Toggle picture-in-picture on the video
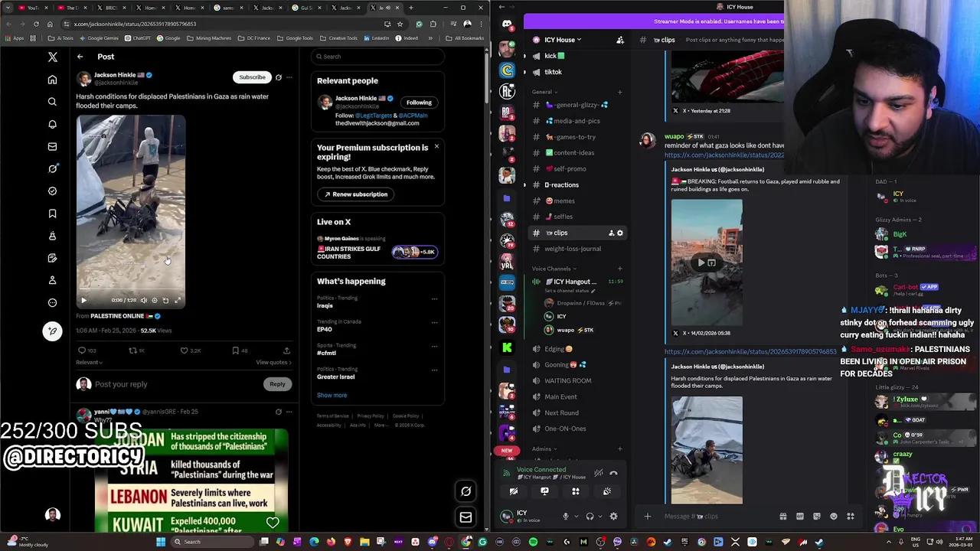The width and height of the screenshot is (980, 551). tap(165, 301)
